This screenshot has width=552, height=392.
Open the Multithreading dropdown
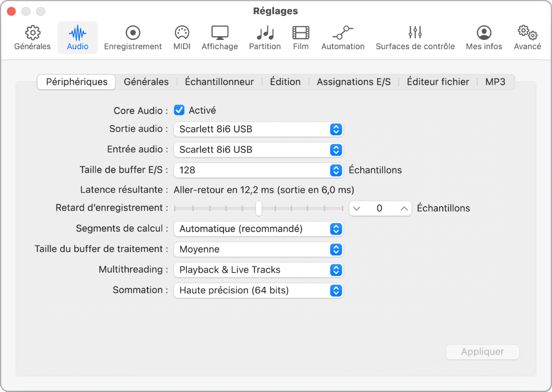click(258, 270)
